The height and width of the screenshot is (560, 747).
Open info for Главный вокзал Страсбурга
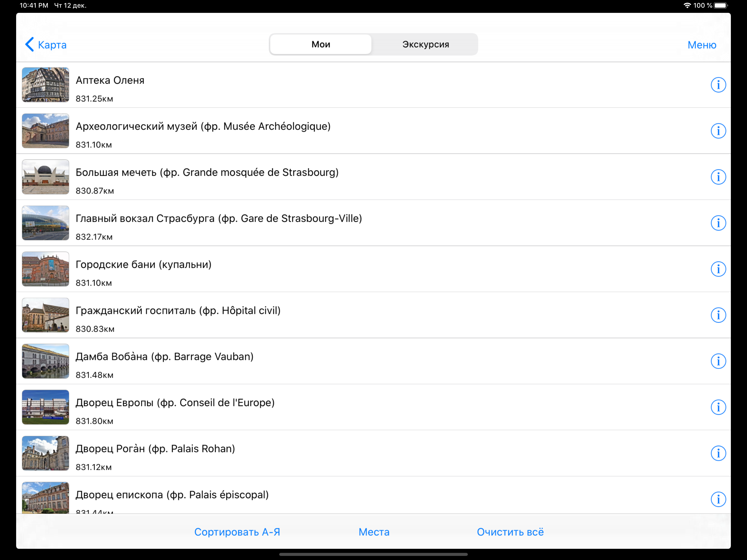(x=718, y=223)
